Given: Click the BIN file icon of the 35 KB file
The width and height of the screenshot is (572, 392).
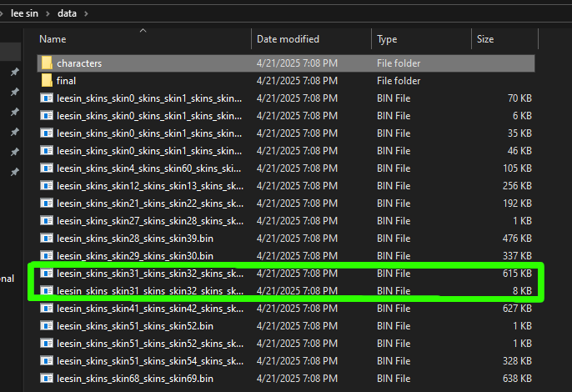Looking at the screenshot, I should pyautogui.click(x=47, y=133).
